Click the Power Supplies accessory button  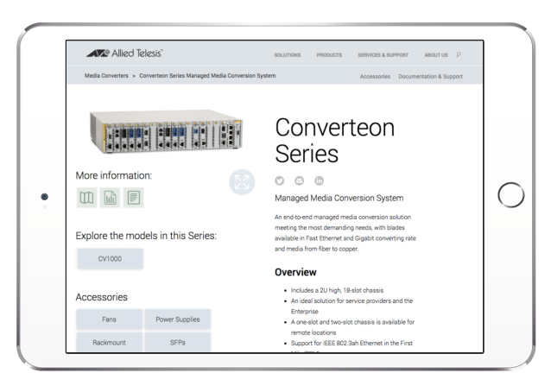point(177,319)
